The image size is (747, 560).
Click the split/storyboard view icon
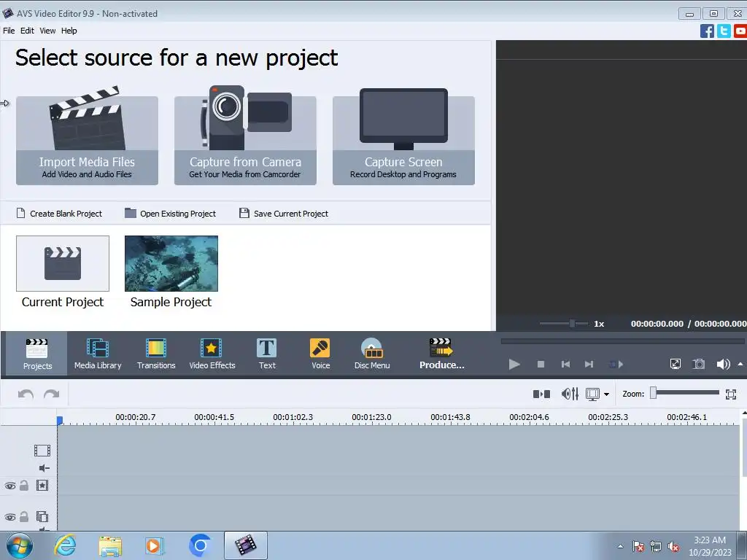(x=542, y=394)
